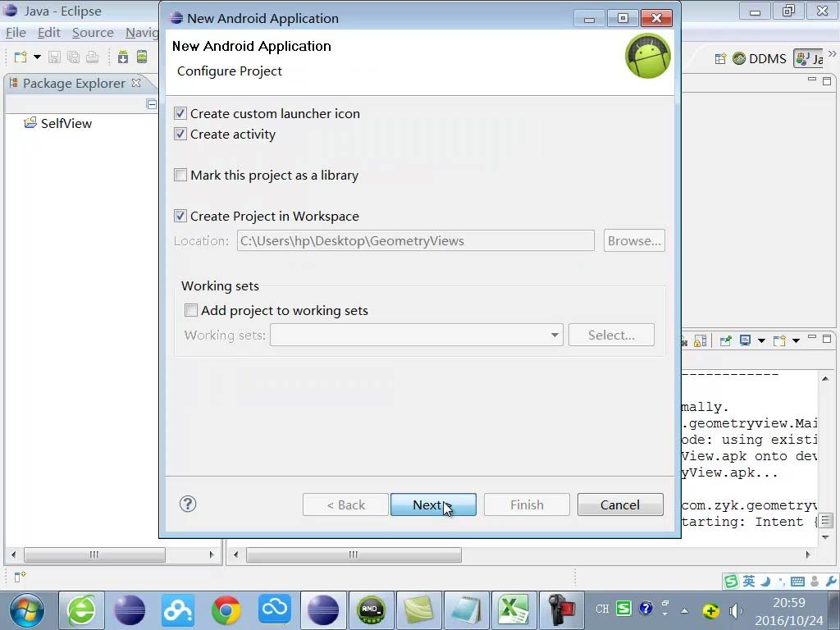
Task: Click the New wizard toolbar icon
Action: coord(21,57)
